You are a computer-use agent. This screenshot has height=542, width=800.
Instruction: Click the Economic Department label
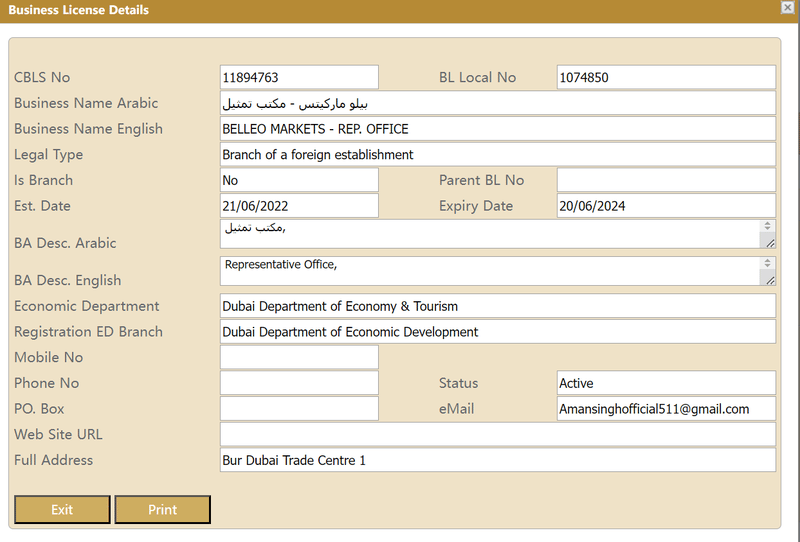(x=87, y=306)
